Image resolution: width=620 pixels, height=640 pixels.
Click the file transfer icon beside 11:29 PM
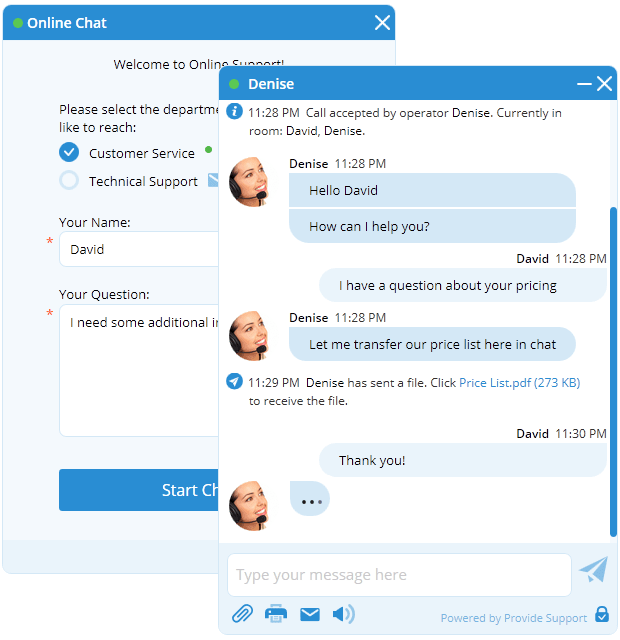pos(234,381)
